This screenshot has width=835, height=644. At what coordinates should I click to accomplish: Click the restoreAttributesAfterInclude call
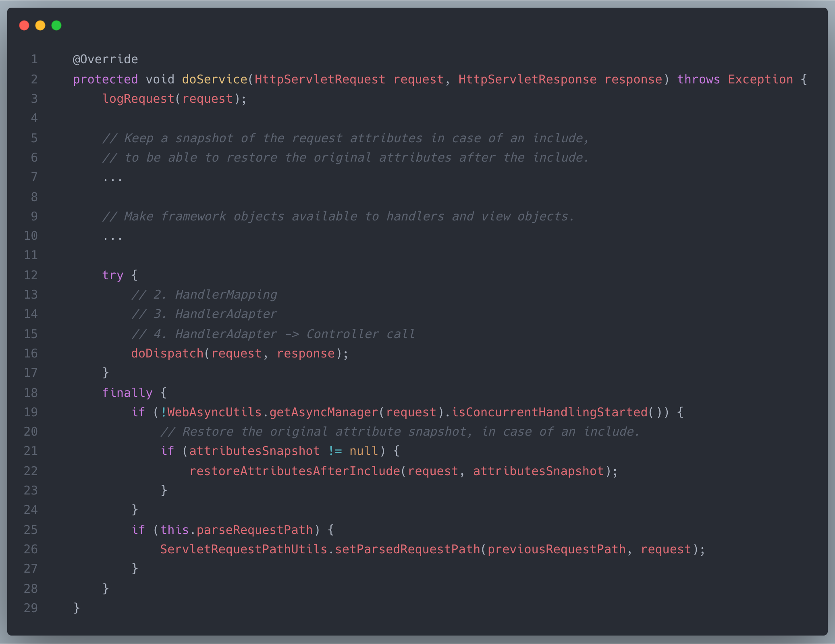295,471
